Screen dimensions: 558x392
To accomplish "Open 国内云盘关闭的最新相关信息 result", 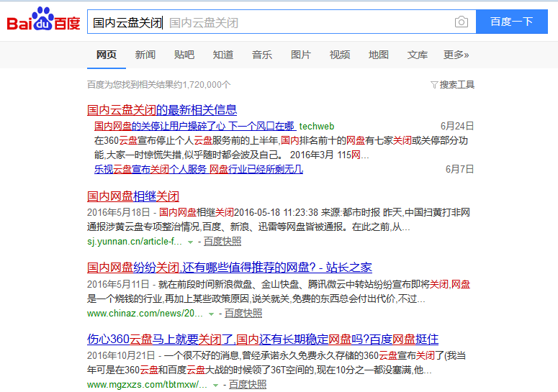I will click(x=162, y=110).
